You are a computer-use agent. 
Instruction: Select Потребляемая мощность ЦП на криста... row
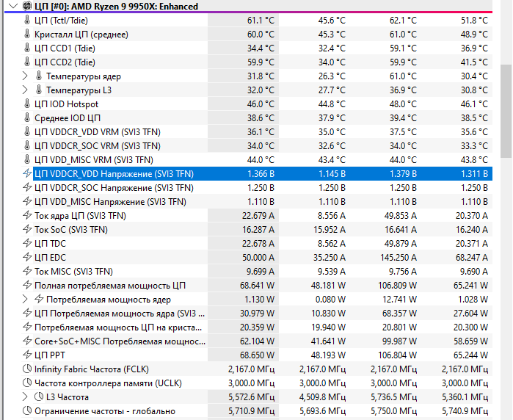(x=257, y=327)
